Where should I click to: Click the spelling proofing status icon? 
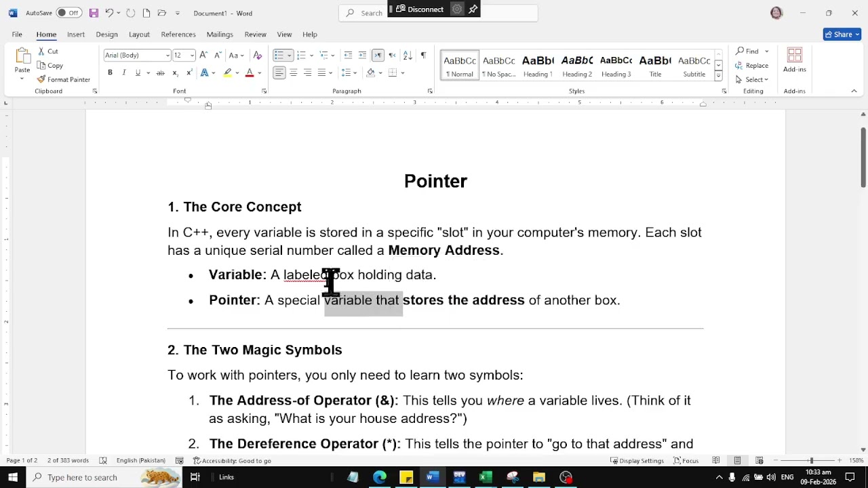point(103,461)
